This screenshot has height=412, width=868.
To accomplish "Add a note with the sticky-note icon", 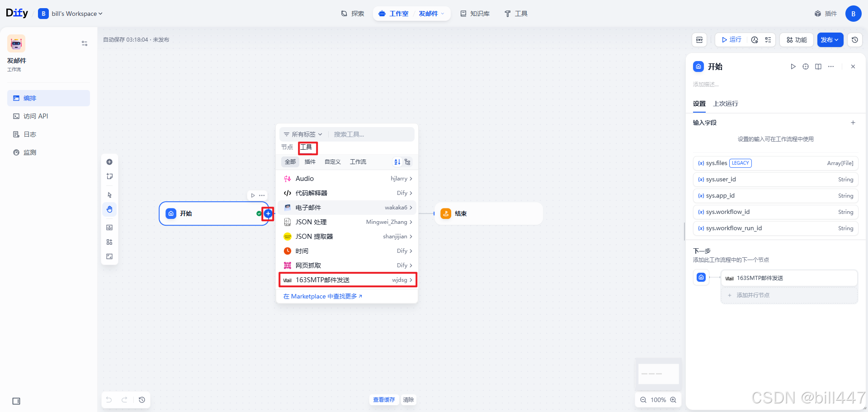I will pyautogui.click(x=109, y=176).
